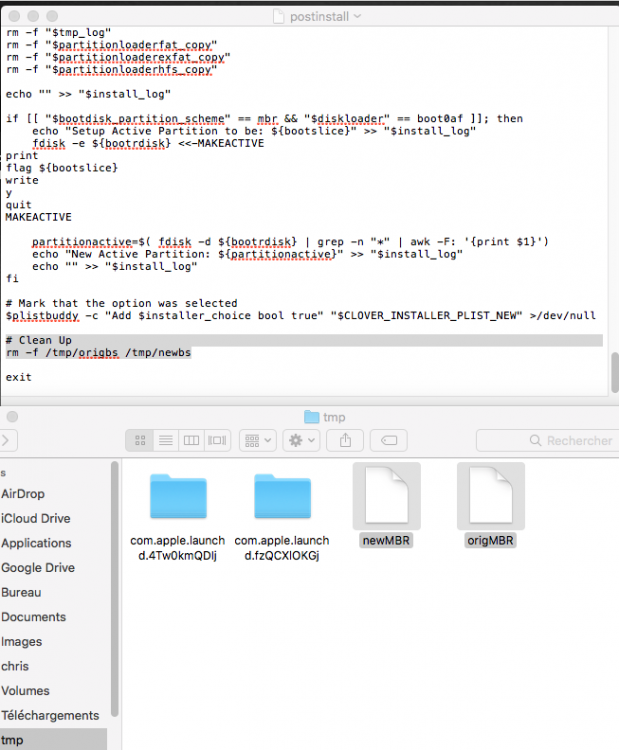Image resolution: width=619 pixels, height=750 pixels.
Task: Close the postinstall editor window
Action: [x=14, y=16]
